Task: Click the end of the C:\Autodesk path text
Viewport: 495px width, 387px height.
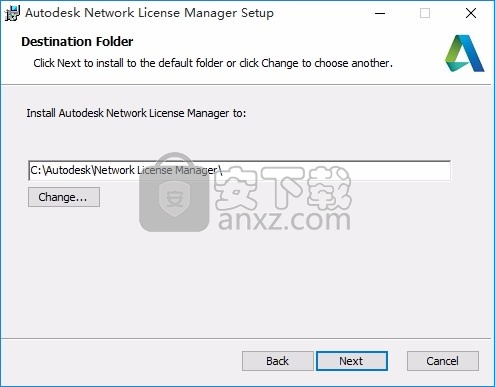Action: 222,170
